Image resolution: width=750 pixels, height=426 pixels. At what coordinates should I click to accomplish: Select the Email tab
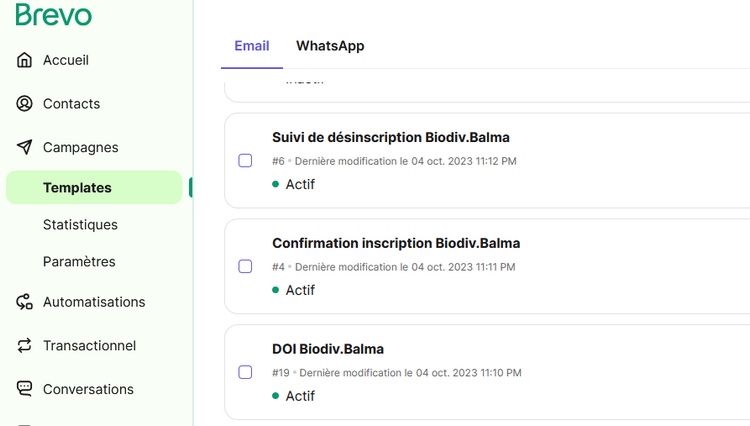coord(252,46)
